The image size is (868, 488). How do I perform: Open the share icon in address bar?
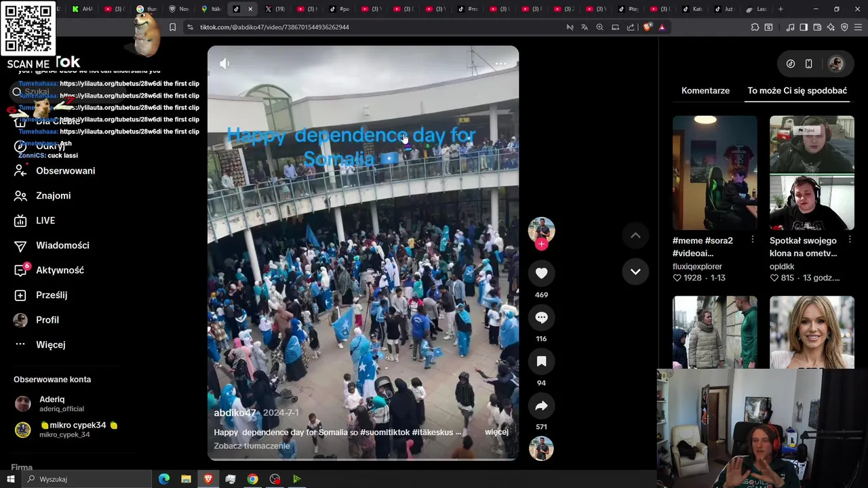coord(631,27)
